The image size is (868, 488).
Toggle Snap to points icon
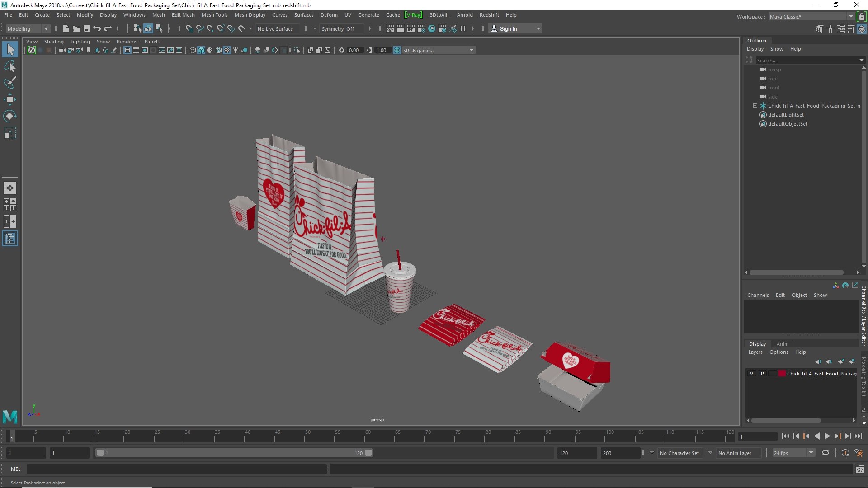210,28
